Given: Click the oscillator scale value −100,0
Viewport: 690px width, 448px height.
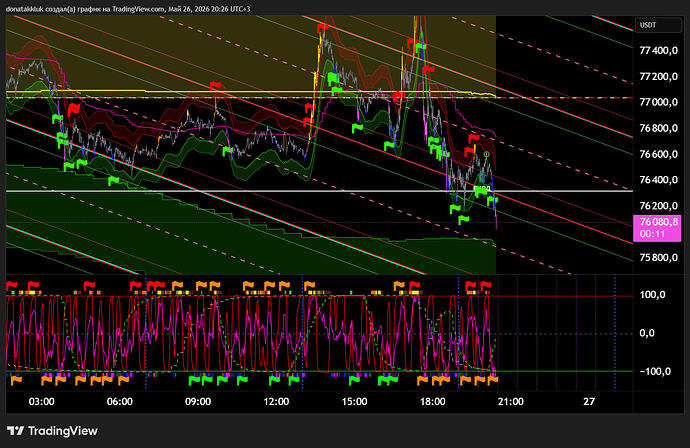Looking at the screenshot, I should coord(655,371).
